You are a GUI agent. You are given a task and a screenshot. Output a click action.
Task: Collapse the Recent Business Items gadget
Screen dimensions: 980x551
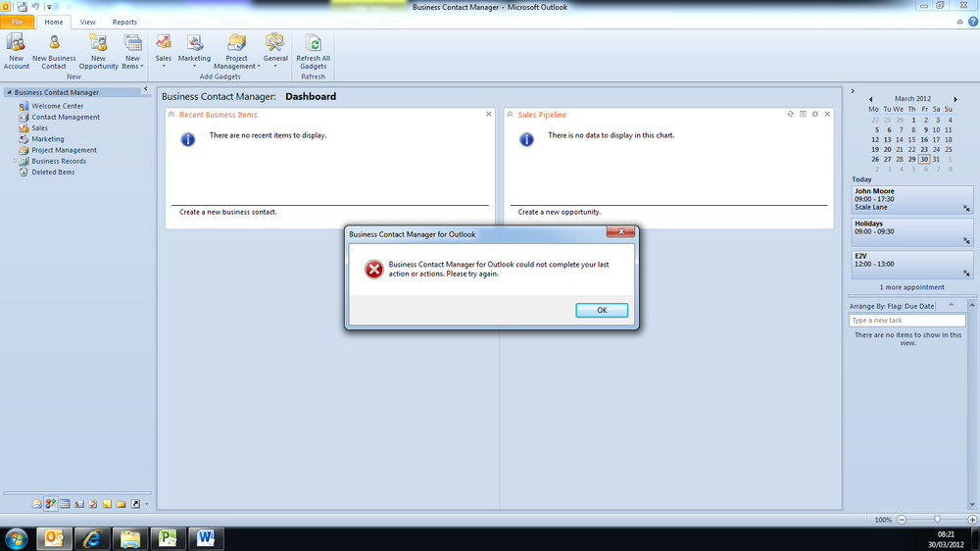(171, 115)
